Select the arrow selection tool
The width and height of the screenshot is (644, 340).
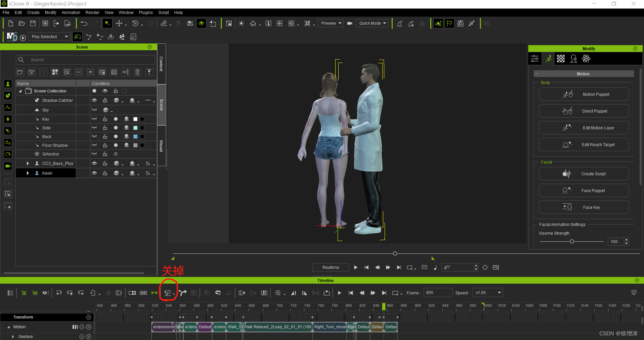pos(107,23)
